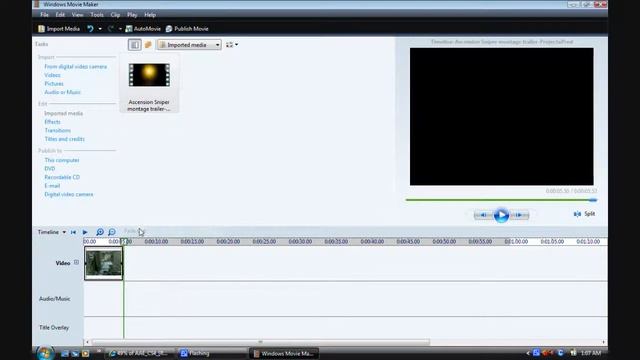Click Publish to This computer link

coord(62,160)
